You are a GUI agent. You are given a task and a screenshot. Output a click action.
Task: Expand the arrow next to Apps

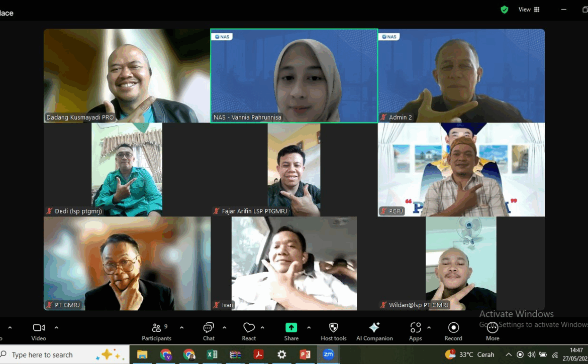click(429, 327)
